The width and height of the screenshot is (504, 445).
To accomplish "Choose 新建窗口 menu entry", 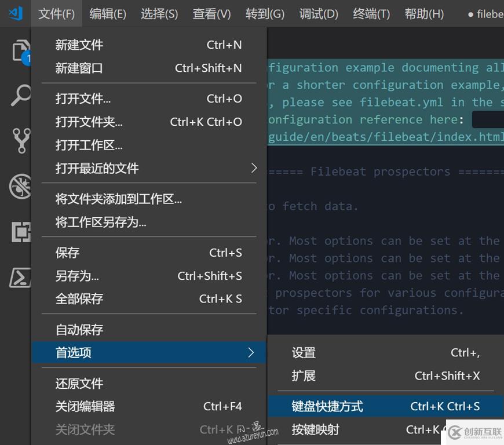I will 149,68.
